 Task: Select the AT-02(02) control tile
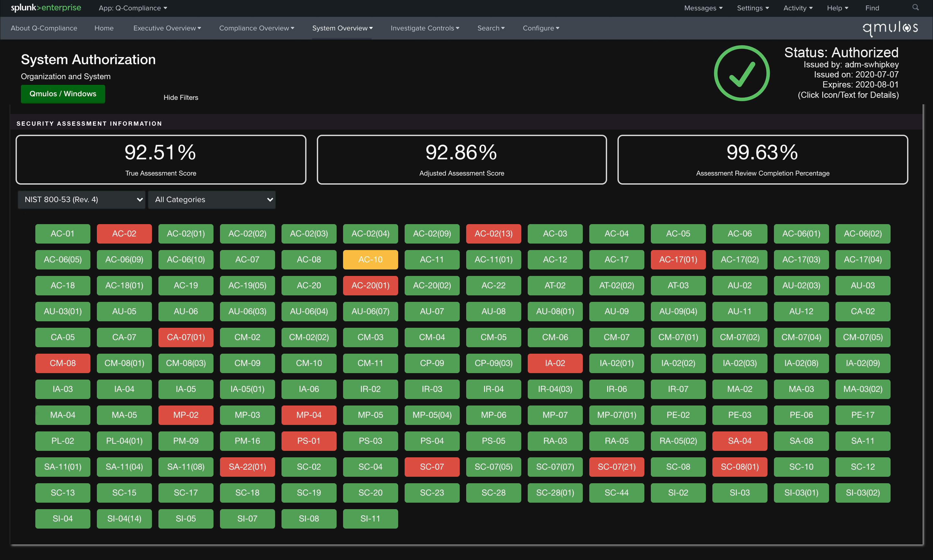click(616, 286)
